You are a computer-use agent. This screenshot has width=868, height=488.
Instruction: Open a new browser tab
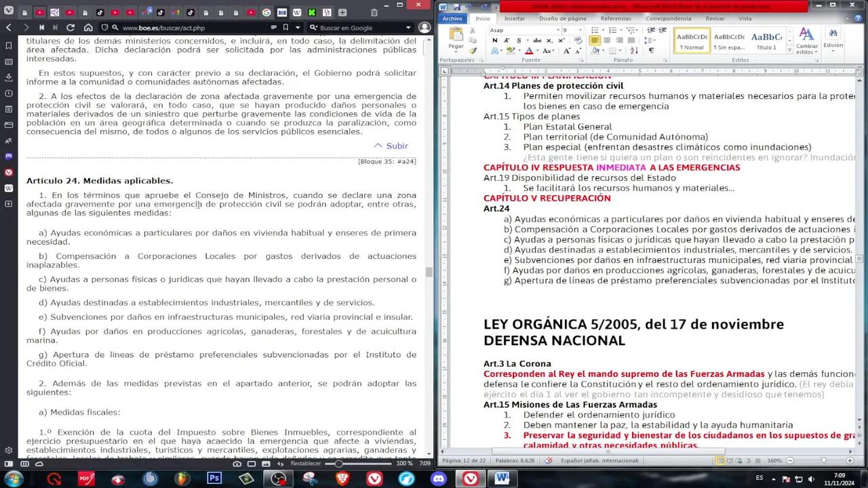click(x=342, y=12)
